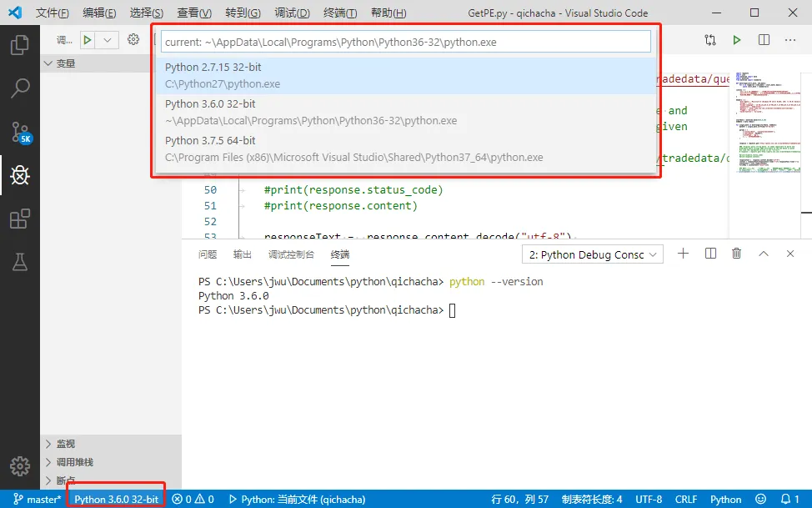Change file encoding UTF-8 in status bar
The width and height of the screenshot is (812, 508).
(x=649, y=499)
